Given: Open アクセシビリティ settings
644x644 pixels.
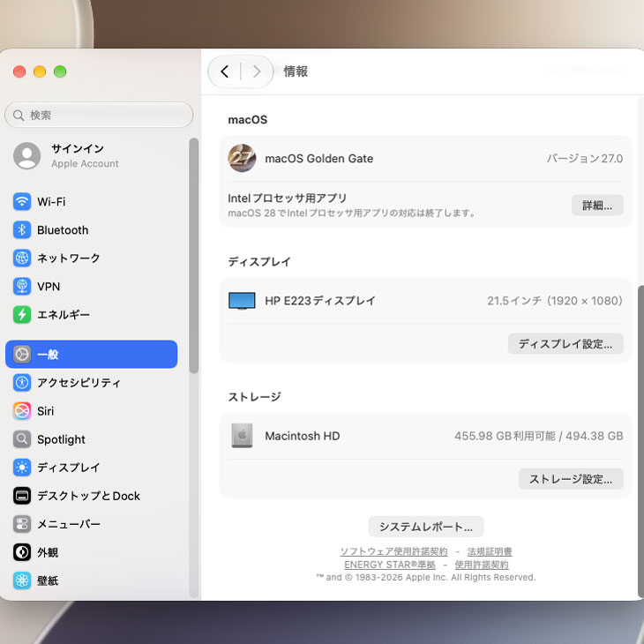Looking at the screenshot, I should click(91, 382).
